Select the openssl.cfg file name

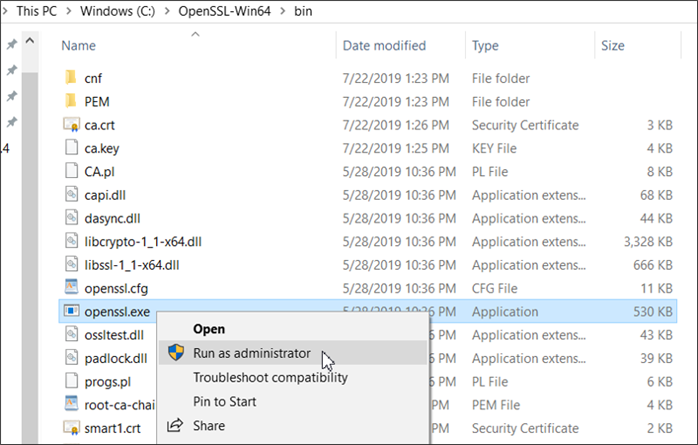(116, 288)
